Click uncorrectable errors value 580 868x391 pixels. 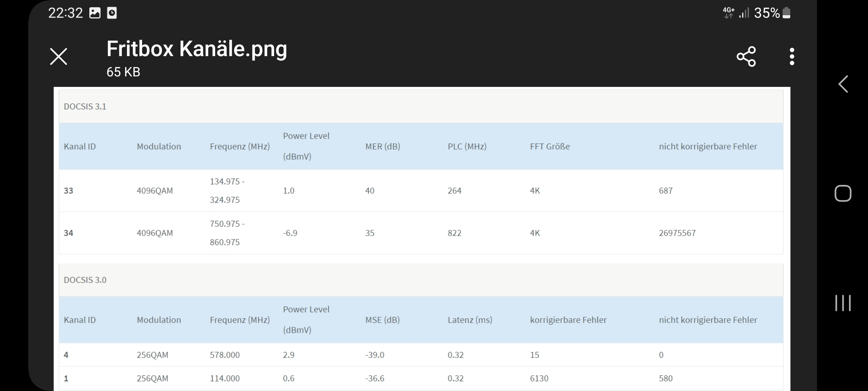point(665,379)
